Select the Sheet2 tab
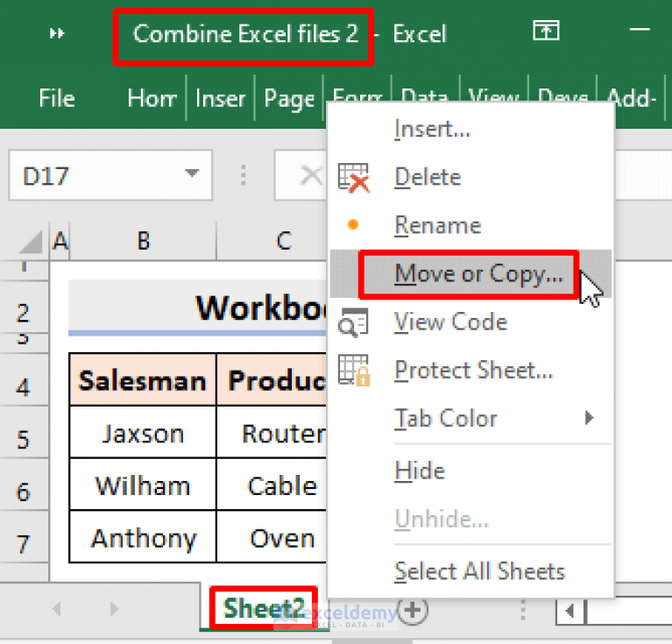 click(264, 608)
